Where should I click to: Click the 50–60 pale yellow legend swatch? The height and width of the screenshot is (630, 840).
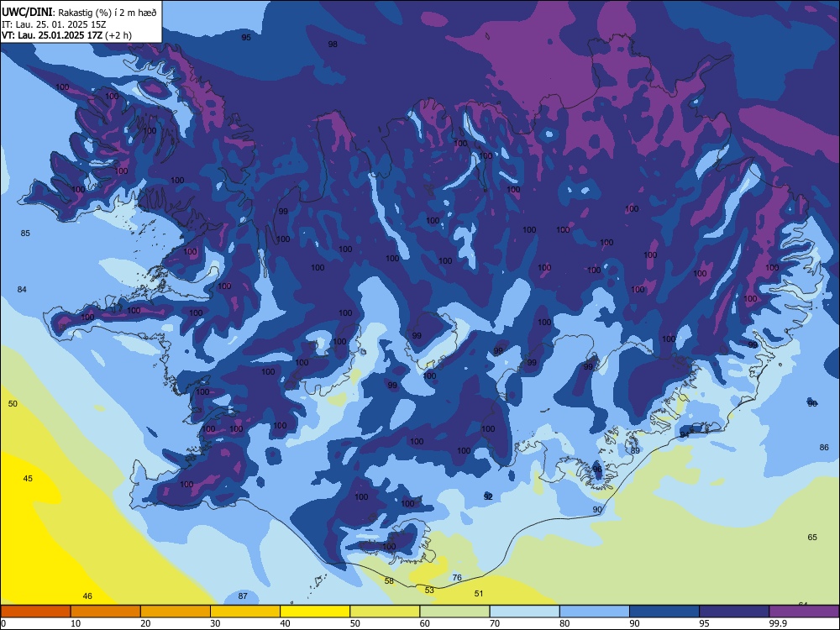(385, 612)
